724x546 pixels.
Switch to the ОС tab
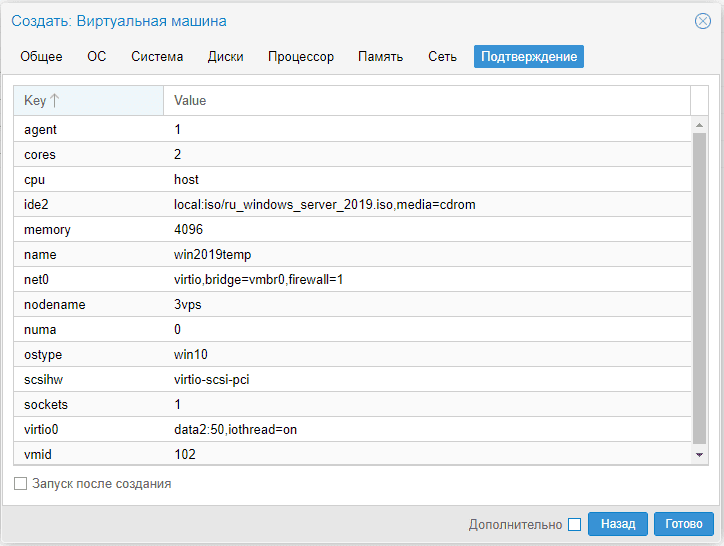click(97, 56)
